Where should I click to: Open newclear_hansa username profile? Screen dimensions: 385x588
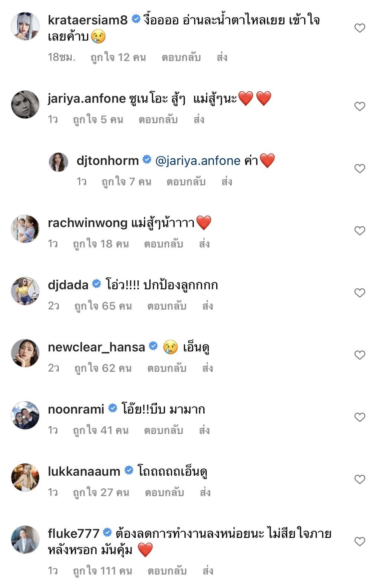tap(96, 347)
